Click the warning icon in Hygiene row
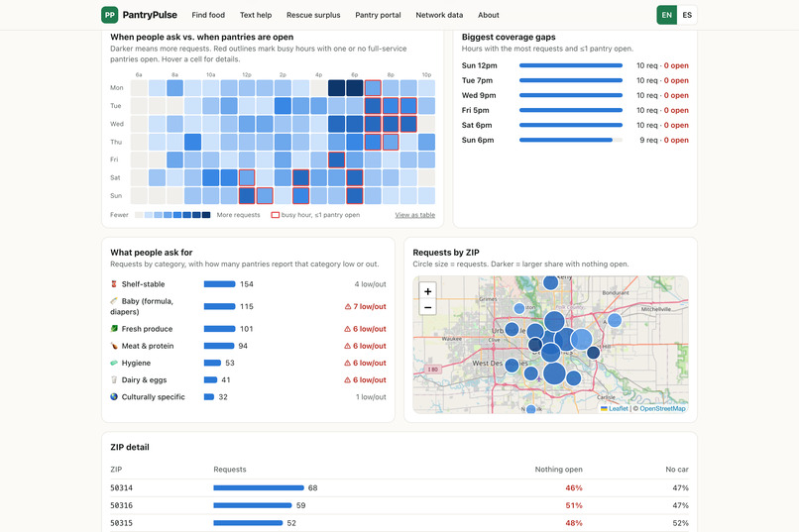Image resolution: width=799 pixels, height=532 pixels. tap(348, 363)
